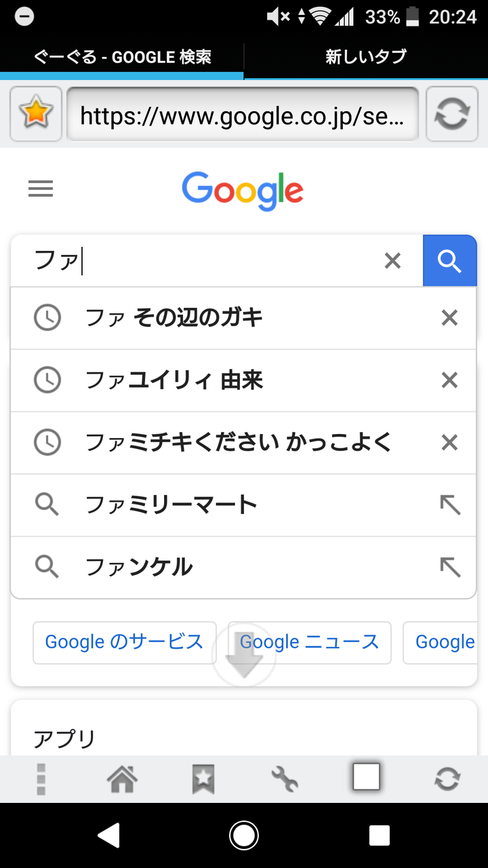Reload page using button beside address bar
Viewport: 488px width, 868px height.
(451, 114)
